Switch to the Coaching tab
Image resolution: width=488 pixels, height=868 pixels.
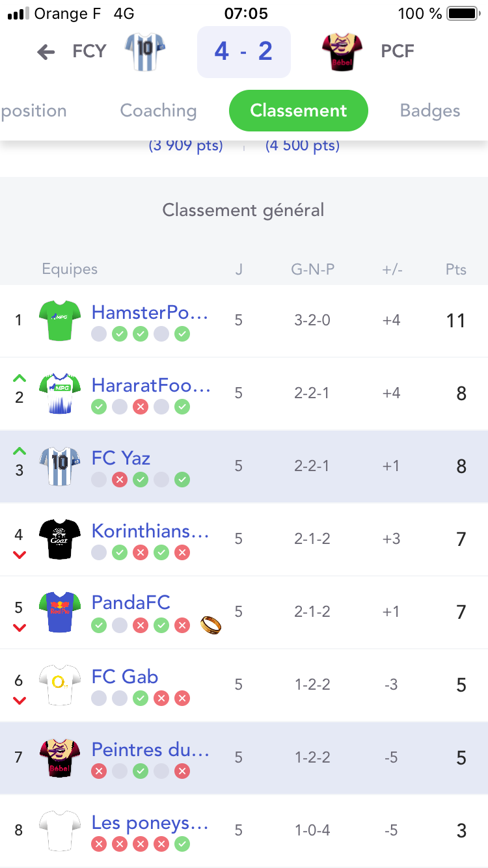158,111
